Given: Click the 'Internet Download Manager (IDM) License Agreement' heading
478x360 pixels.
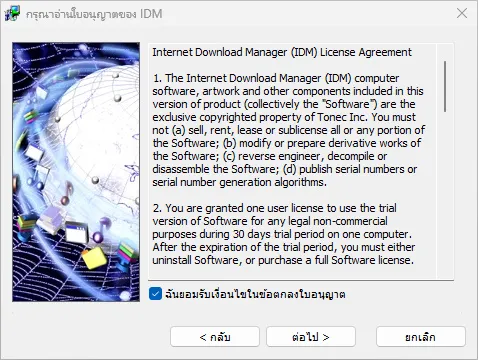Looking at the screenshot, I should point(282,52).
